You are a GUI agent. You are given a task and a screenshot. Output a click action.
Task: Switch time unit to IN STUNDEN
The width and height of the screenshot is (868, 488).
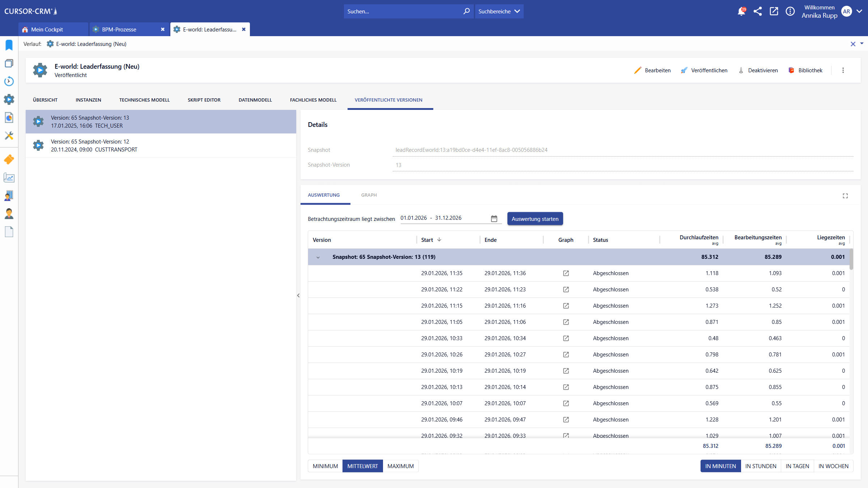click(761, 466)
